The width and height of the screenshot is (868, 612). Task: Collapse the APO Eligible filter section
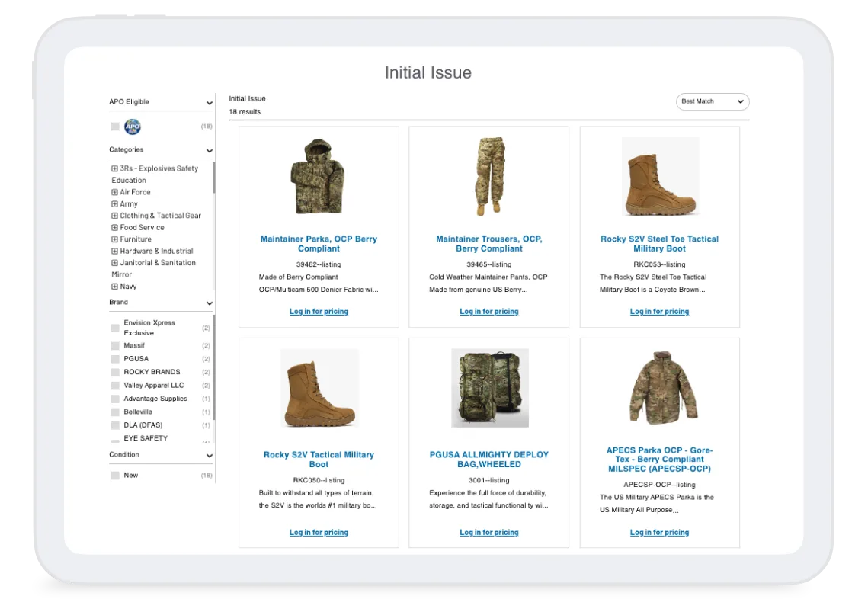tap(210, 102)
